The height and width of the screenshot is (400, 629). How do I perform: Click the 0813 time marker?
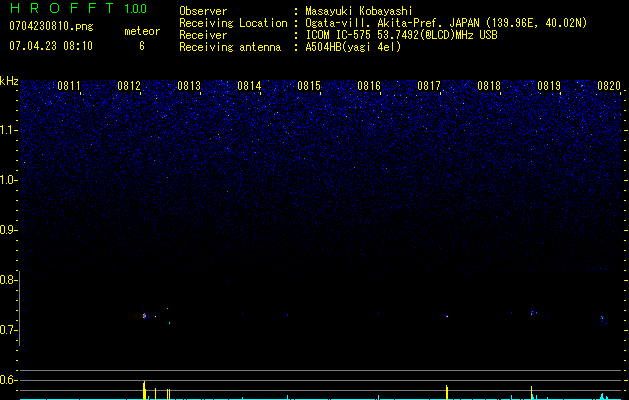pyautogui.click(x=189, y=86)
